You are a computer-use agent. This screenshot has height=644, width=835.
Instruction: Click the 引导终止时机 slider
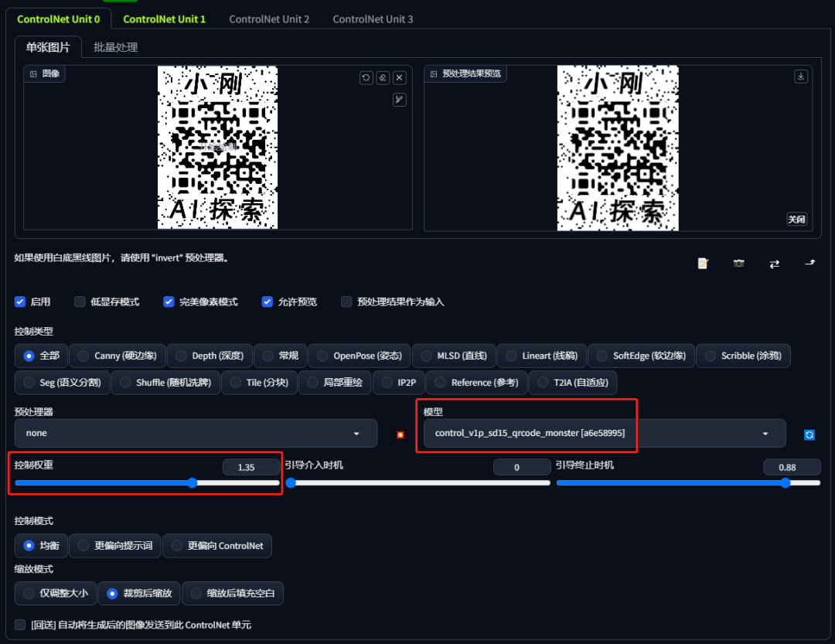click(689, 482)
